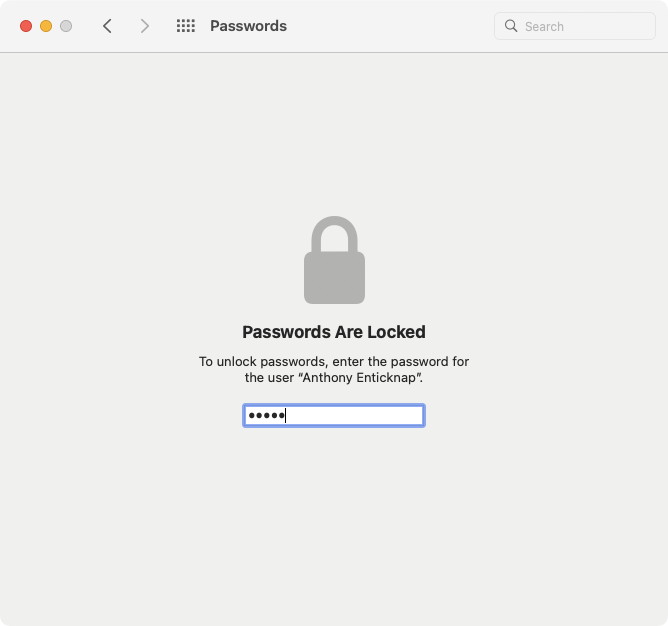Image resolution: width=668 pixels, height=626 pixels.
Task: Click the magnifying glass search icon
Action: coord(511,26)
